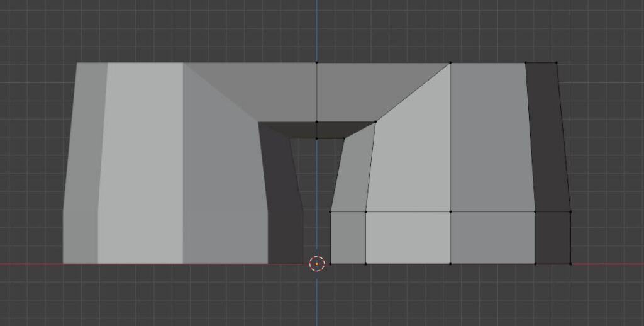Image resolution: width=644 pixels, height=326 pixels.
Task: Select the dark narrow face on the right edge
Action: (548, 138)
